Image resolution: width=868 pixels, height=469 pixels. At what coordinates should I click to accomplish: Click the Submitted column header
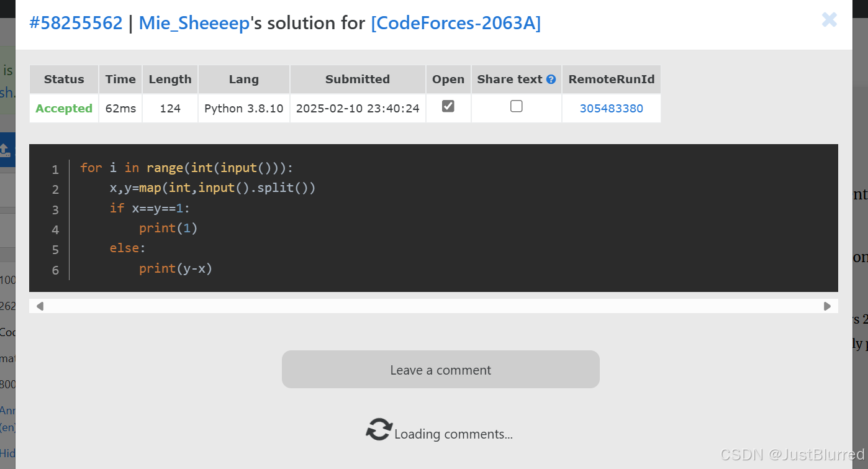[x=358, y=79]
